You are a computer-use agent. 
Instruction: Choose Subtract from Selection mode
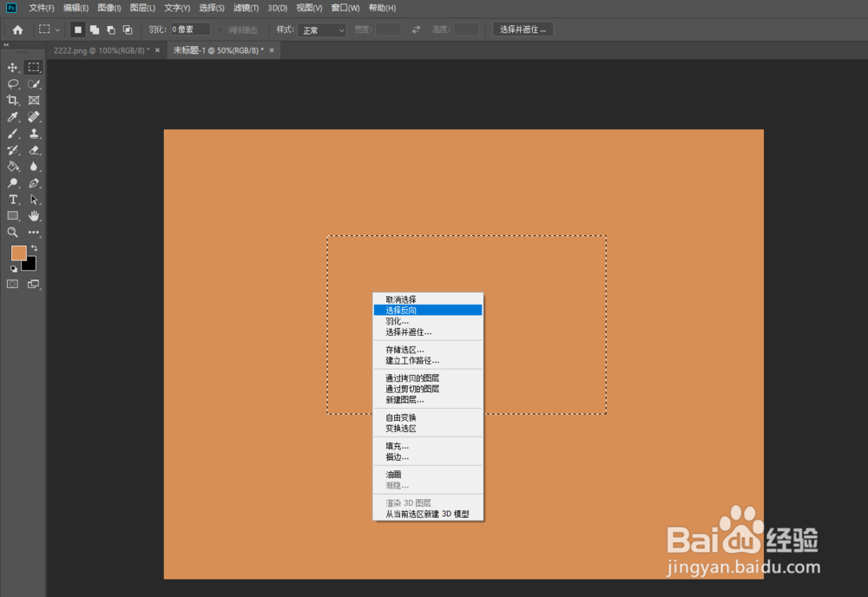point(111,30)
